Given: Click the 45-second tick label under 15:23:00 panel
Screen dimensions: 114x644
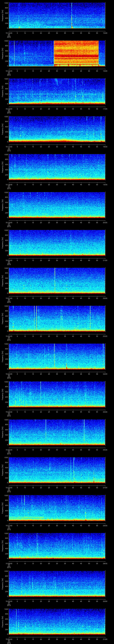Looking at the screenshot, I should pos(81,374).
